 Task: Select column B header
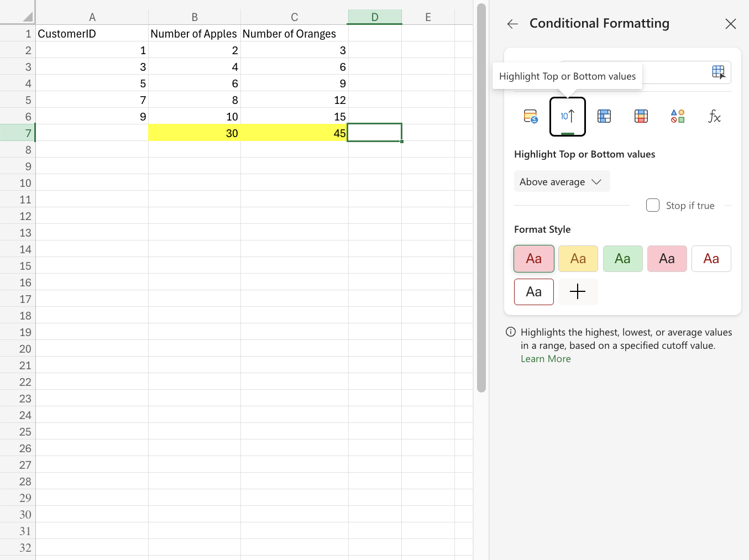[x=195, y=17]
